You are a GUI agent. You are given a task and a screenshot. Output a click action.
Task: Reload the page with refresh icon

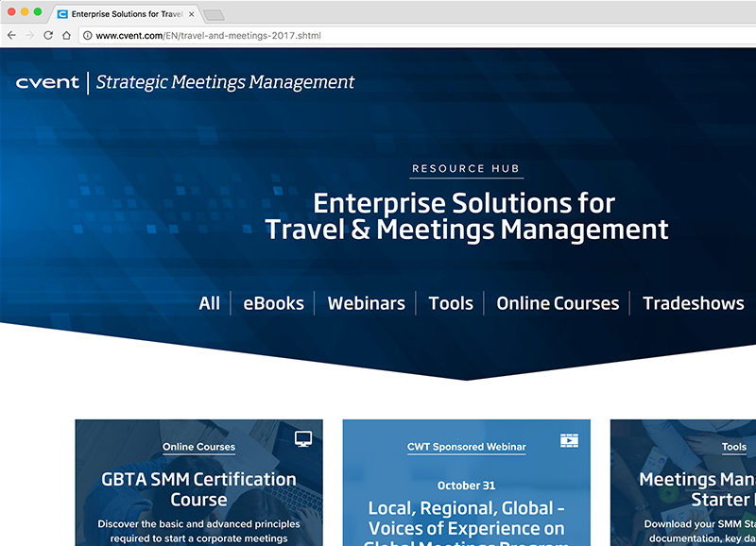[48, 35]
